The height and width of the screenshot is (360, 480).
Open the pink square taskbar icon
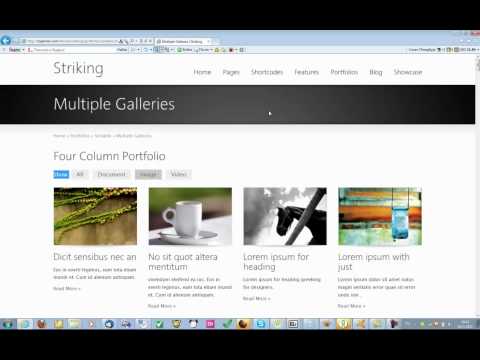[210, 324]
